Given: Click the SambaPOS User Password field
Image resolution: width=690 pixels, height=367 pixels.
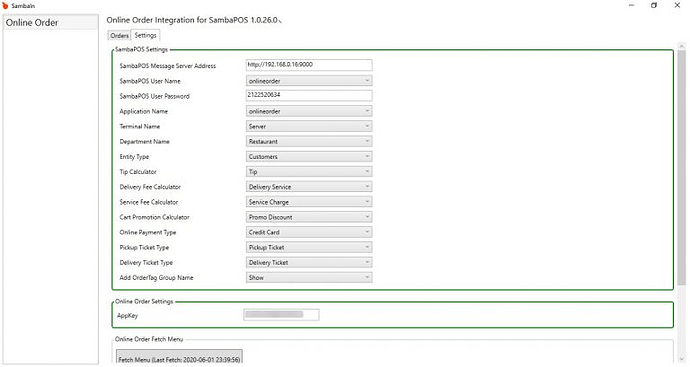Looking at the screenshot, I should [309, 95].
